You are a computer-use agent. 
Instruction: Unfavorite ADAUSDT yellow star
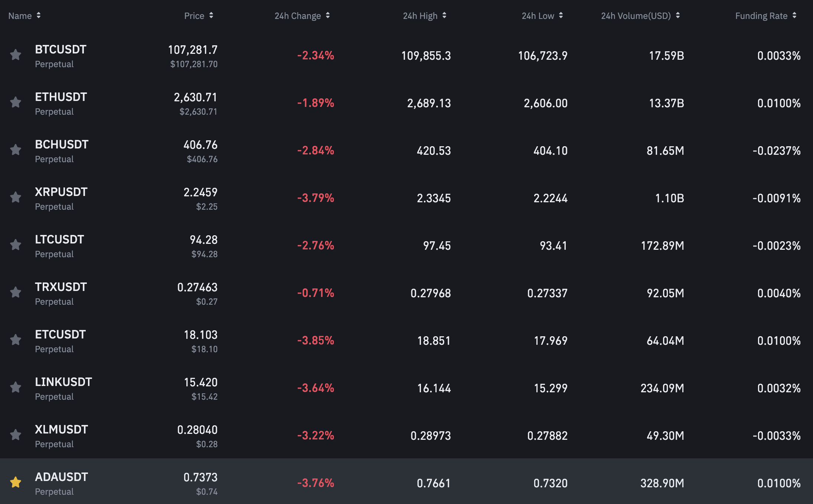click(x=16, y=482)
